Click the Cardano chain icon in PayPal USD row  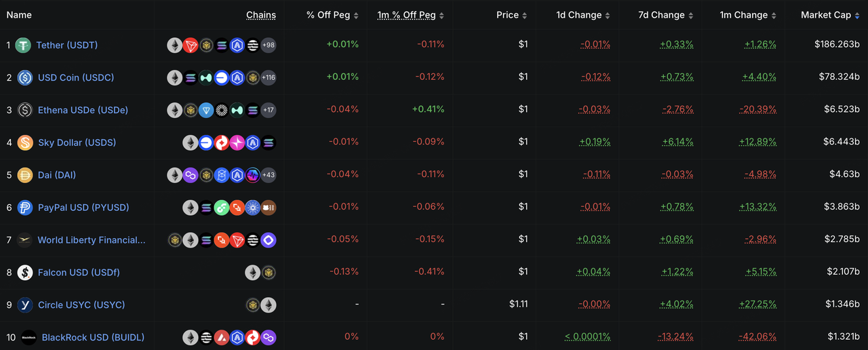coord(253,208)
